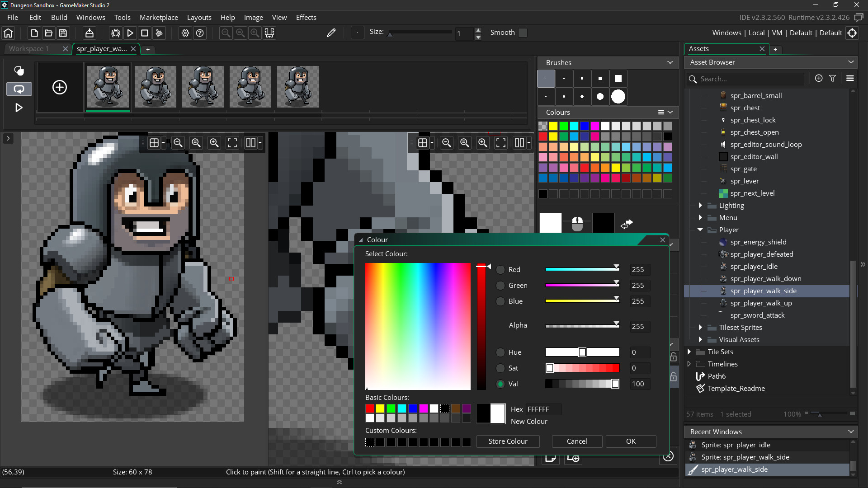Open the Effects menu
Viewport: 868px width, 488px height.
(307, 17)
